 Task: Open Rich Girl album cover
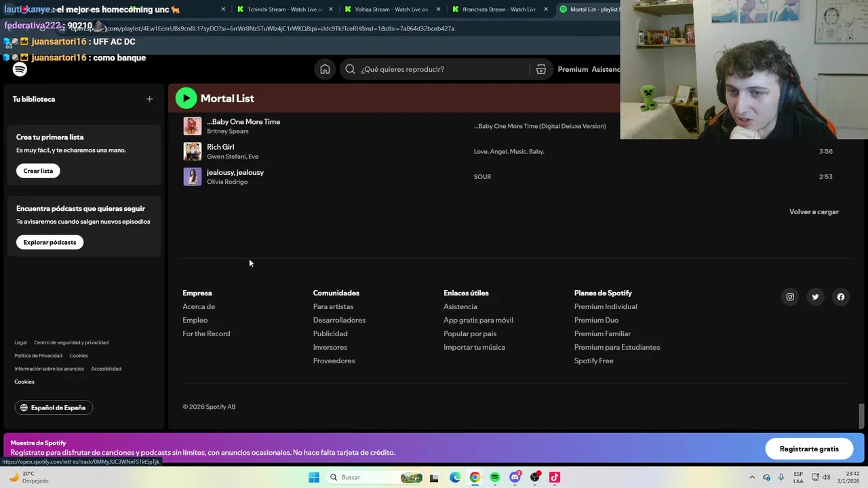tap(193, 151)
